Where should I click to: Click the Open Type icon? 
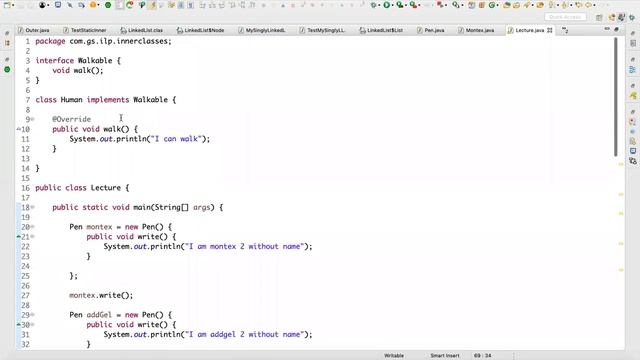[x=507, y=5]
